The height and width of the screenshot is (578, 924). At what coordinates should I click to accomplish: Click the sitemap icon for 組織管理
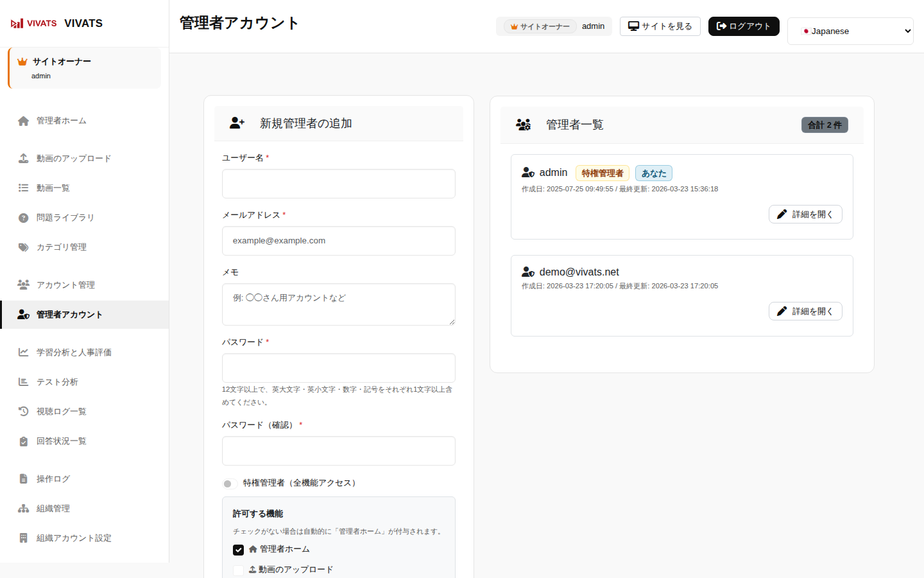click(x=24, y=508)
